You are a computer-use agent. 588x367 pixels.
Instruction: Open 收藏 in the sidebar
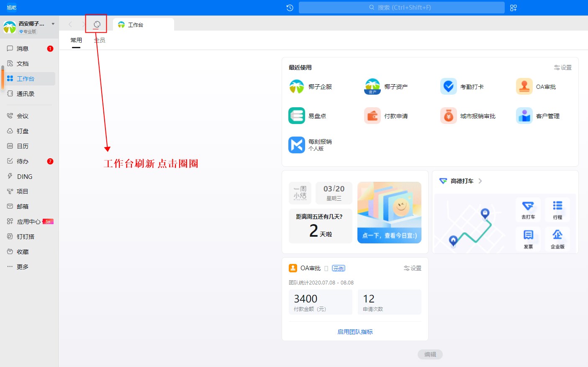29,252
